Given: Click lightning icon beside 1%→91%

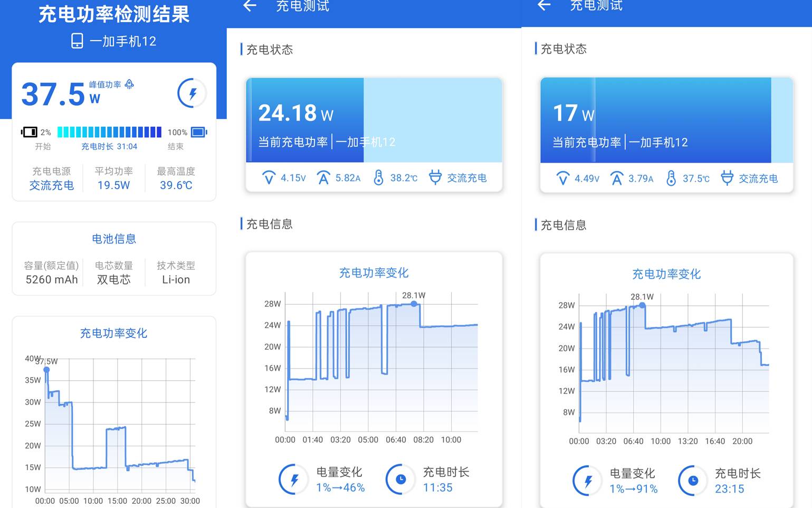Looking at the screenshot, I should coord(587,481).
